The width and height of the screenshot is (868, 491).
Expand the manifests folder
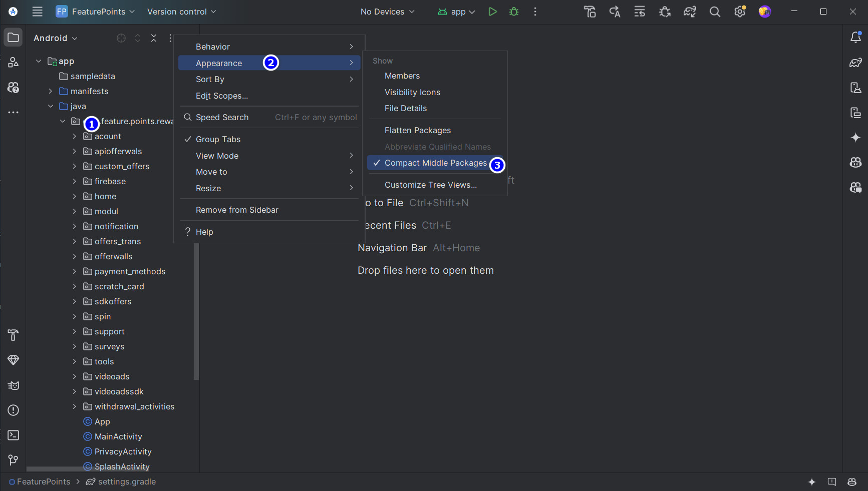(x=51, y=91)
